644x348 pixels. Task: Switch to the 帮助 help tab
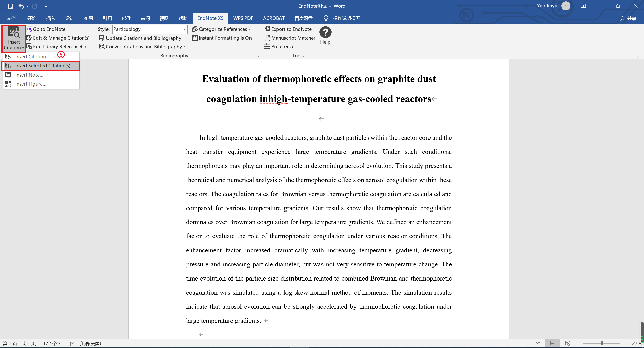pyautogui.click(x=183, y=18)
